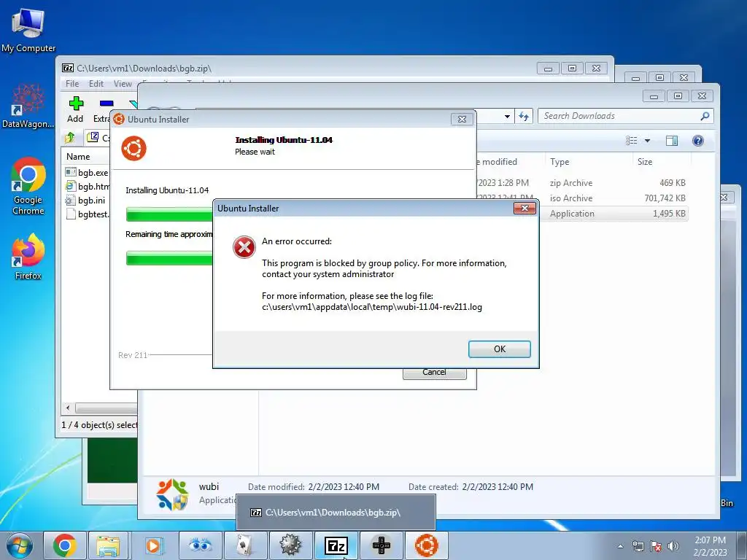The width and height of the screenshot is (747, 560).
Task: Open Google Chrome desktop shortcut
Action: (x=28, y=186)
